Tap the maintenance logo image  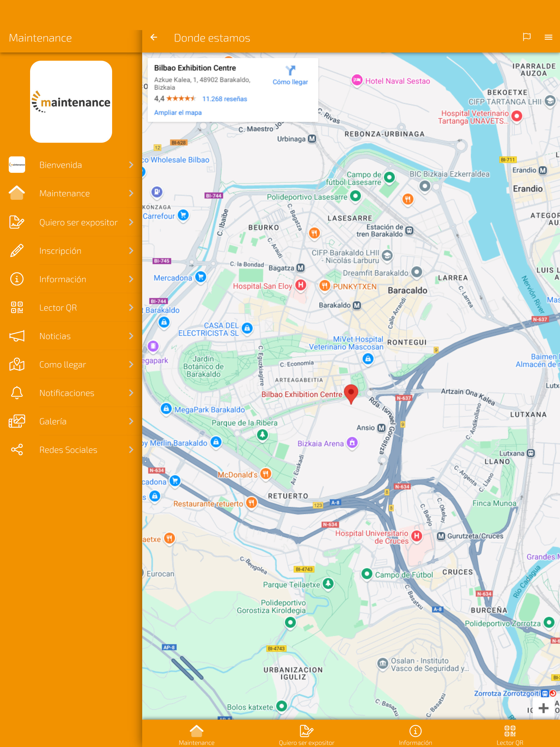(71, 102)
